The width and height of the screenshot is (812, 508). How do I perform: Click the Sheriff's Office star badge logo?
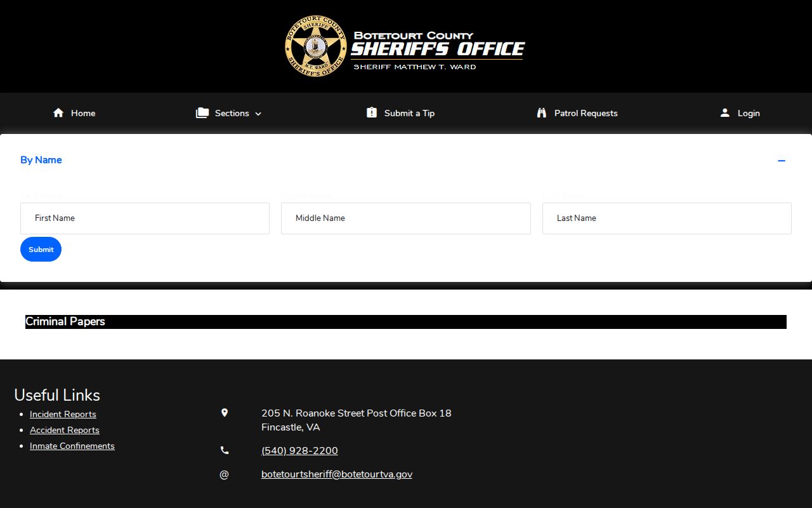(316, 46)
